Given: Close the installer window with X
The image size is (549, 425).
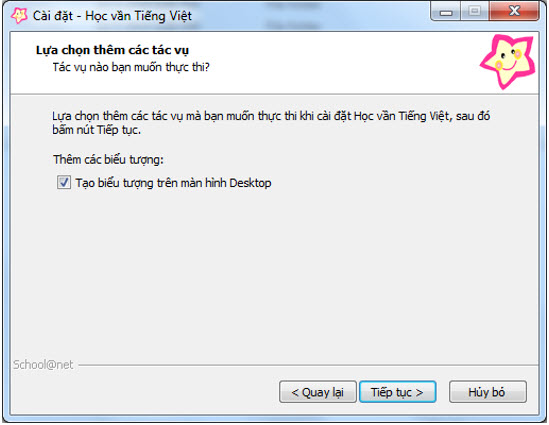Looking at the screenshot, I should (514, 12).
